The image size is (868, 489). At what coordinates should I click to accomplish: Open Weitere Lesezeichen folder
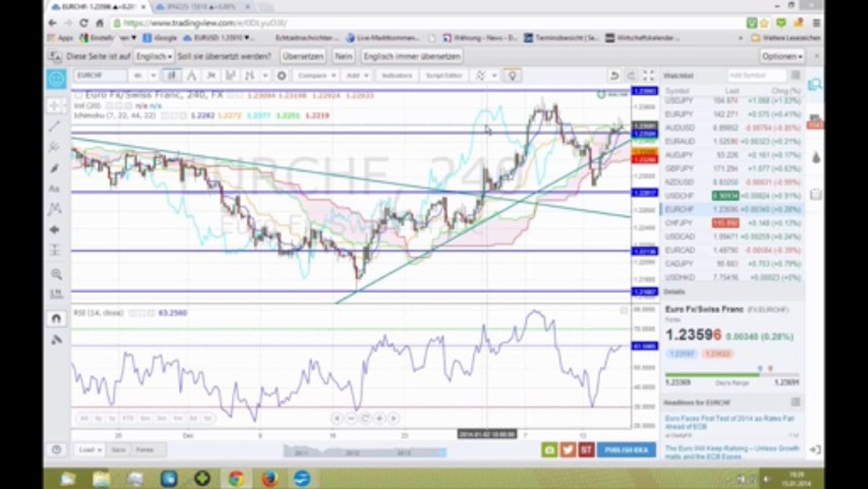[787, 38]
